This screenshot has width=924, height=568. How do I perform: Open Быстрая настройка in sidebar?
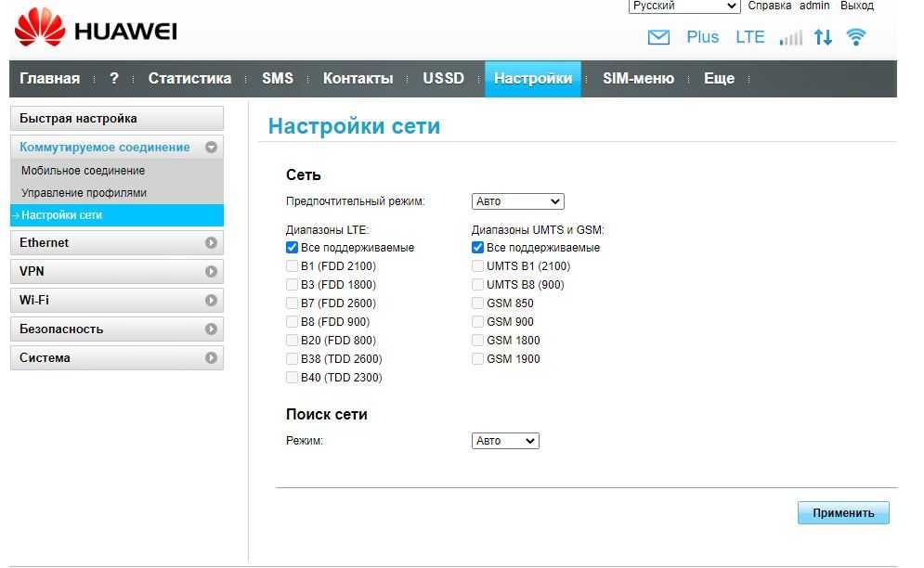[117, 119]
